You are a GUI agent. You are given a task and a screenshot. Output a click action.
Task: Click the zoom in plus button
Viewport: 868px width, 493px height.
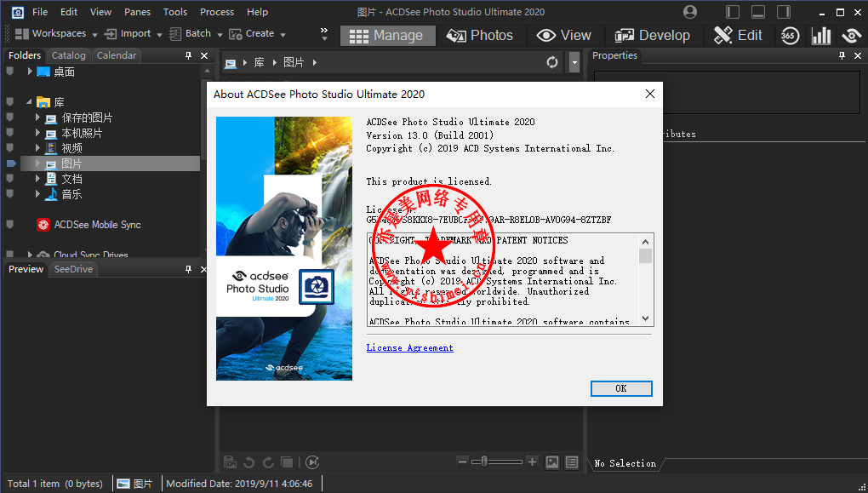coord(532,461)
